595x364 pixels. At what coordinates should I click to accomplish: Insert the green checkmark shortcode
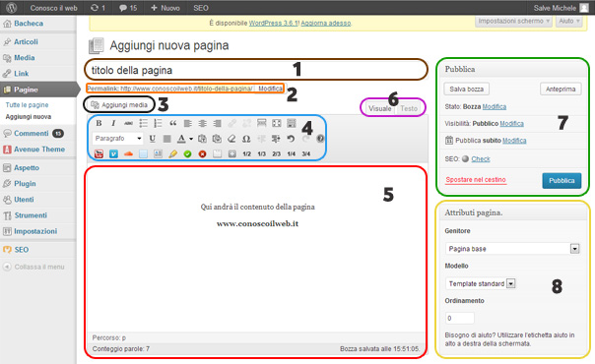pyautogui.click(x=187, y=153)
